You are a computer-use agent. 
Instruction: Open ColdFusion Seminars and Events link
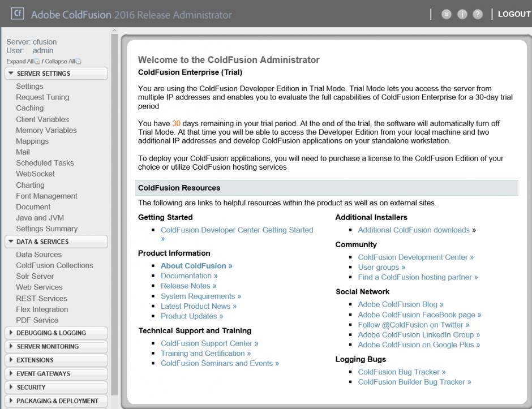pyautogui.click(x=220, y=364)
